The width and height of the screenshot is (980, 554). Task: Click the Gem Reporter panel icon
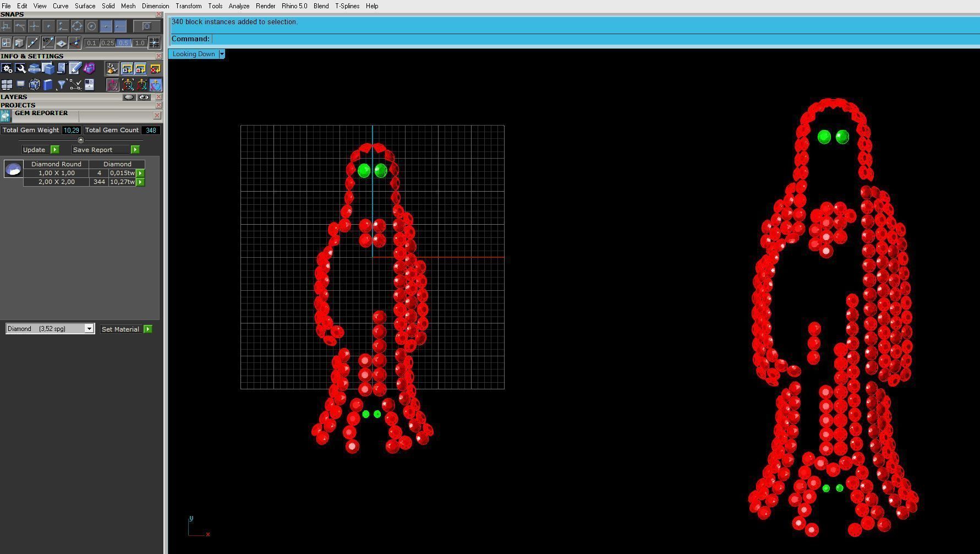coord(6,116)
